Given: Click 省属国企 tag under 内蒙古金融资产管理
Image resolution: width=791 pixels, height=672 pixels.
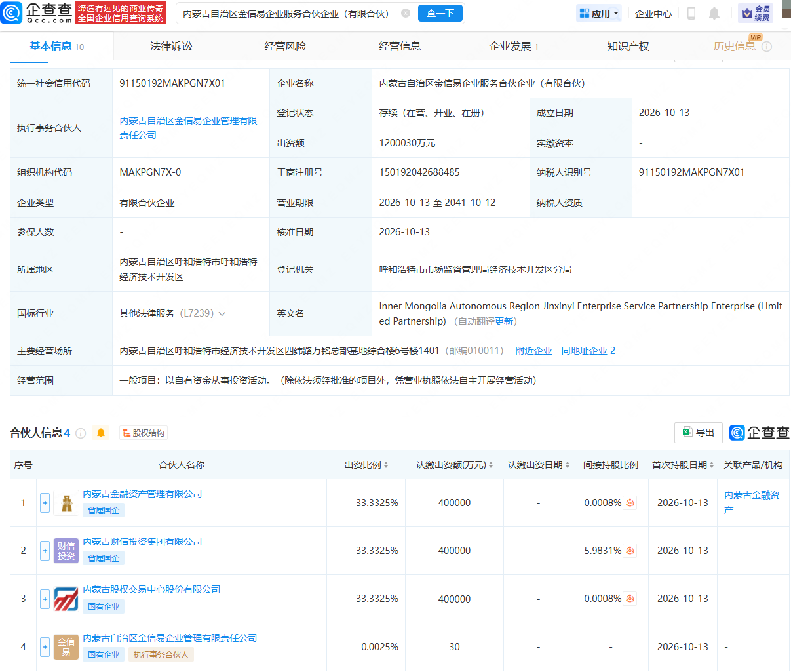Looking at the screenshot, I should (x=104, y=510).
